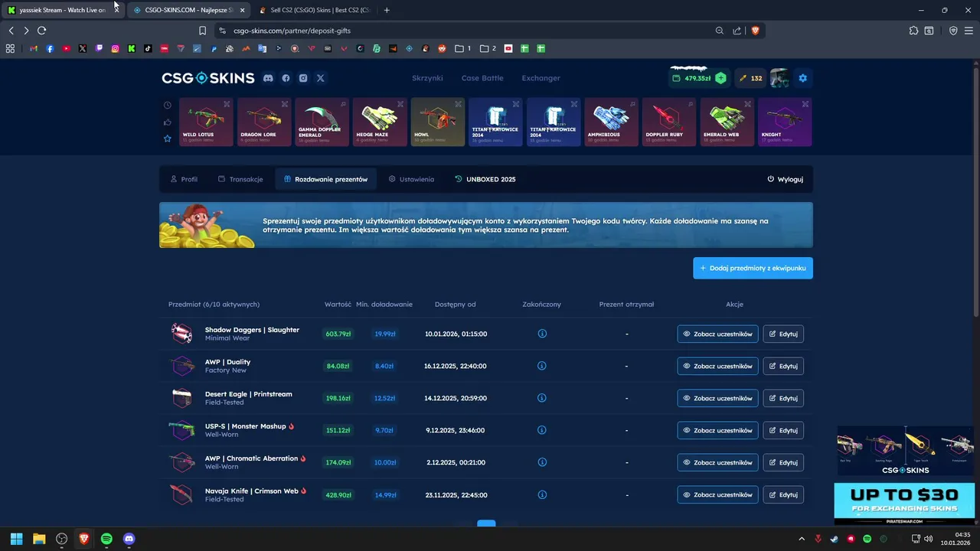The height and width of the screenshot is (551, 980).
Task: Click the Dragon Lore drop card
Action: pyautogui.click(x=264, y=122)
